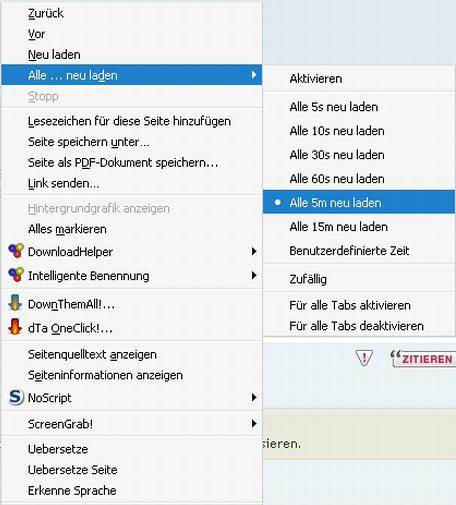This screenshot has height=505, width=456.
Task: Click the dTa OneClick!… label
Action: [70, 328]
